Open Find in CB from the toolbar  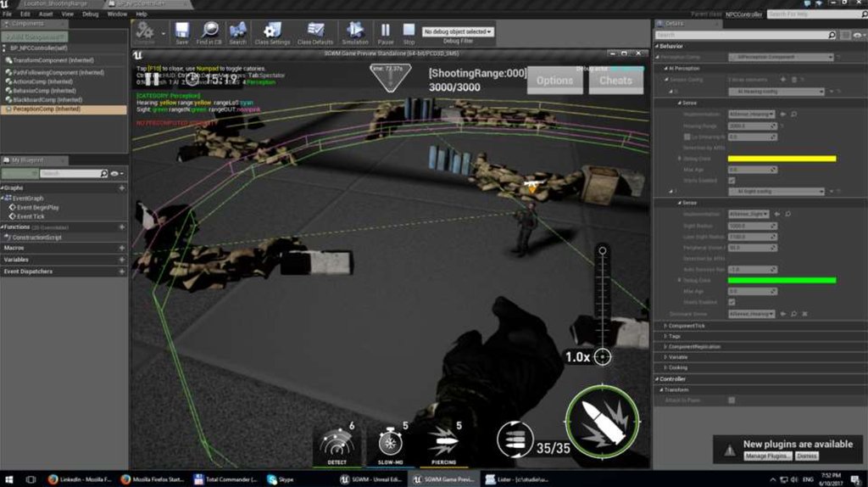[x=209, y=34]
